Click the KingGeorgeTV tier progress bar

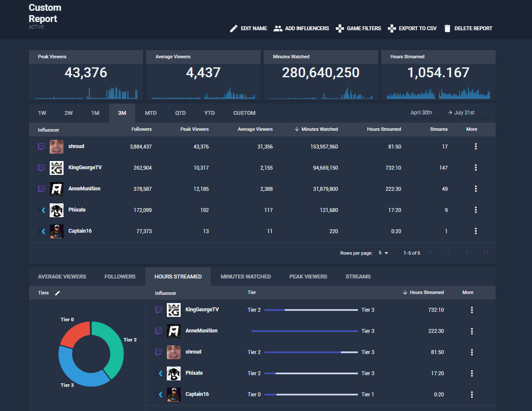(x=311, y=310)
